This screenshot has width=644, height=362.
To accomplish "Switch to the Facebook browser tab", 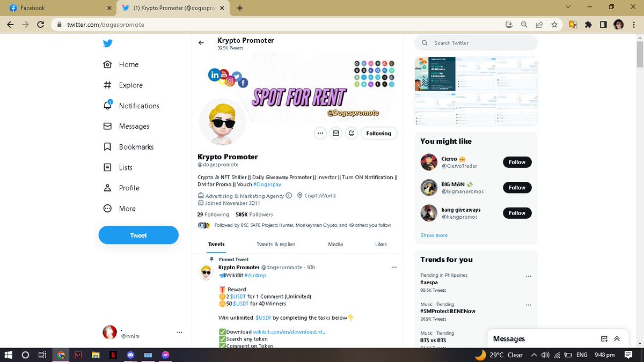I will tap(58, 8).
